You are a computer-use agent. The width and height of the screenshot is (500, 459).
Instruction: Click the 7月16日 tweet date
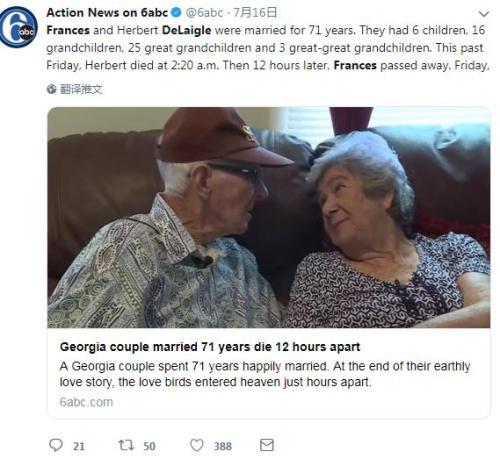click(x=255, y=13)
